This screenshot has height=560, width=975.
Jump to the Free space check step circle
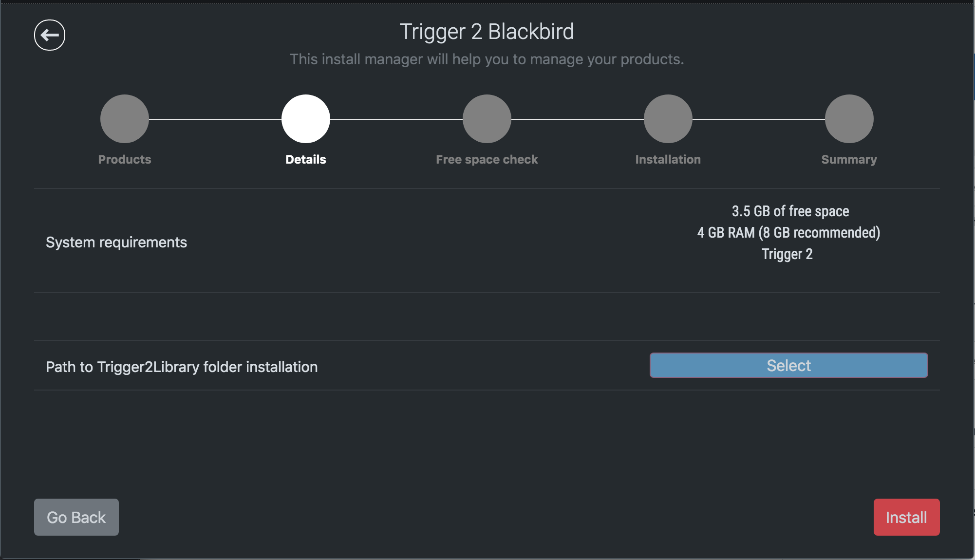[487, 119]
